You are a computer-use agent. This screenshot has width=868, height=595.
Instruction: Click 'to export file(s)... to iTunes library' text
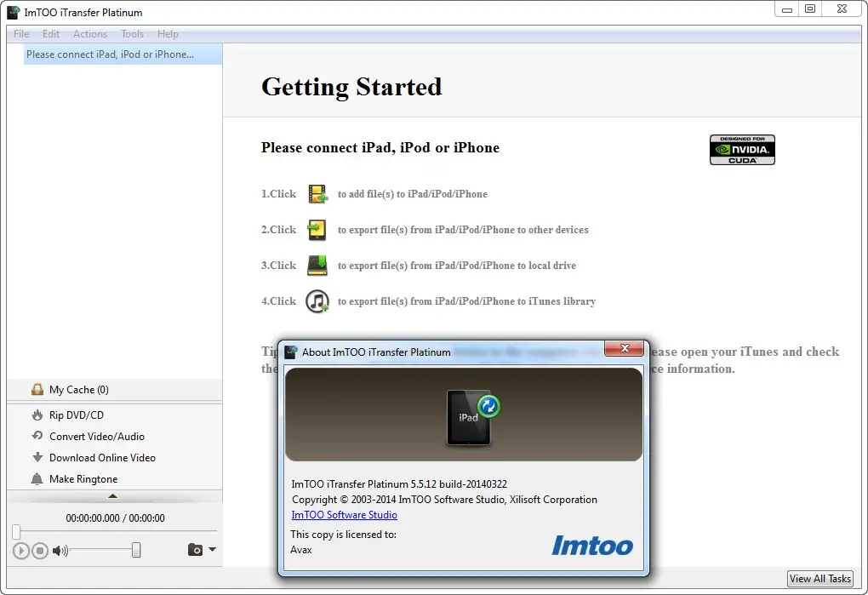click(466, 301)
